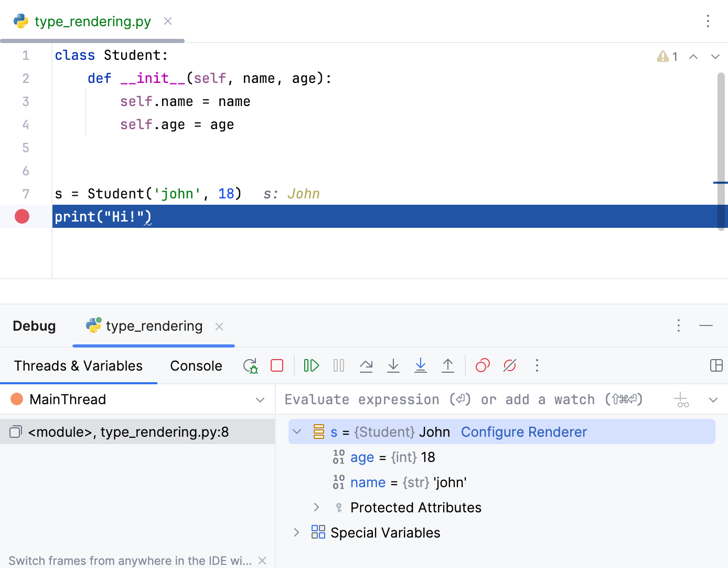Open the View Breakpoints dialog
The image size is (728, 568).
click(482, 365)
